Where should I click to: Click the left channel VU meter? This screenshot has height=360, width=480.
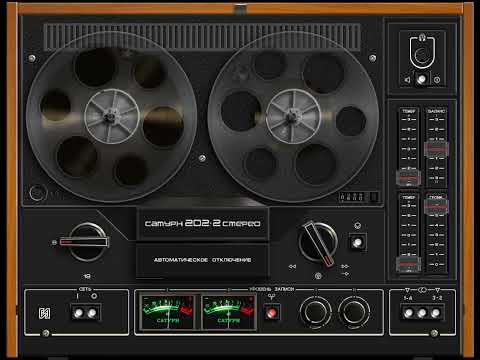[168, 312]
